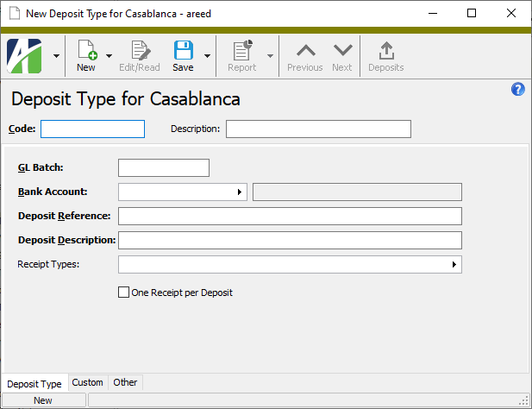Open the dropdown arrow beside Save

[208, 56]
